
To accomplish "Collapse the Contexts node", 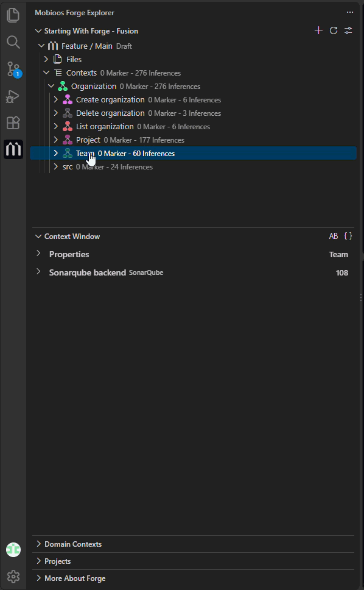I will (46, 73).
